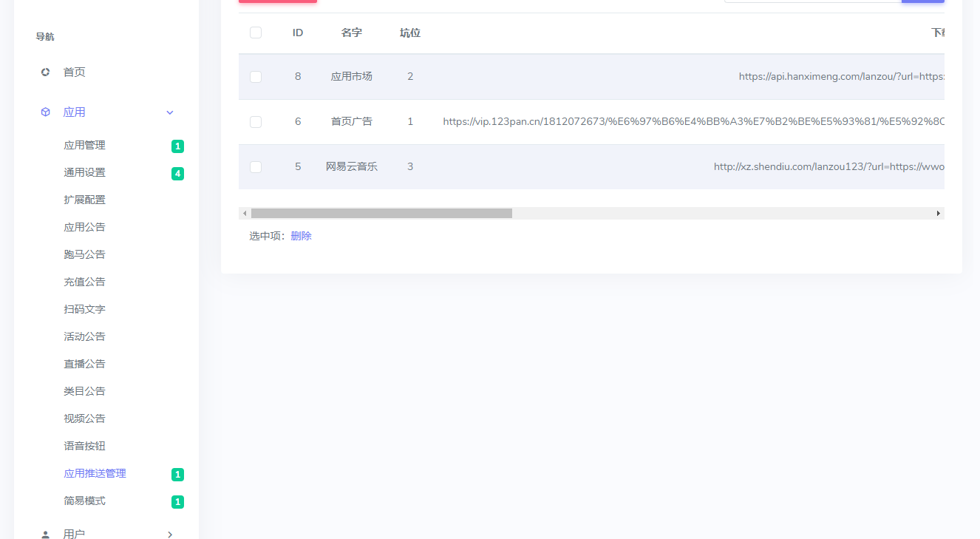Select 视频公告 in the sidebar
980x539 pixels.
point(85,418)
